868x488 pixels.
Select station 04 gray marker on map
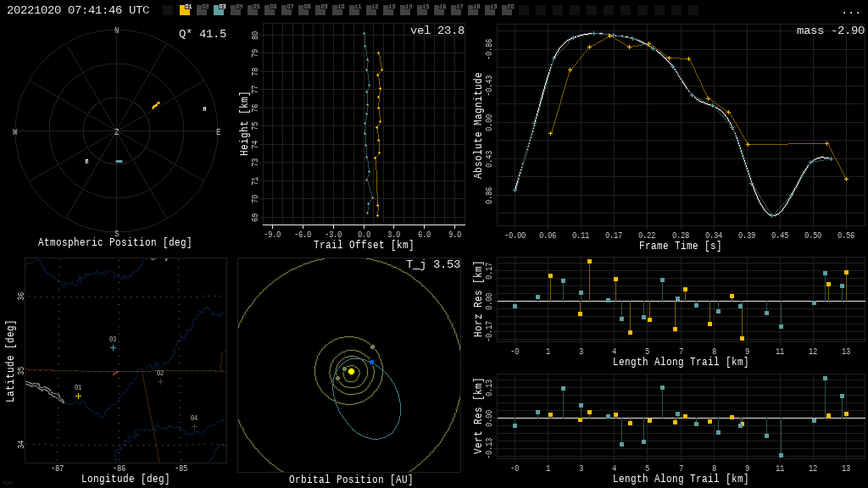point(194,426)
